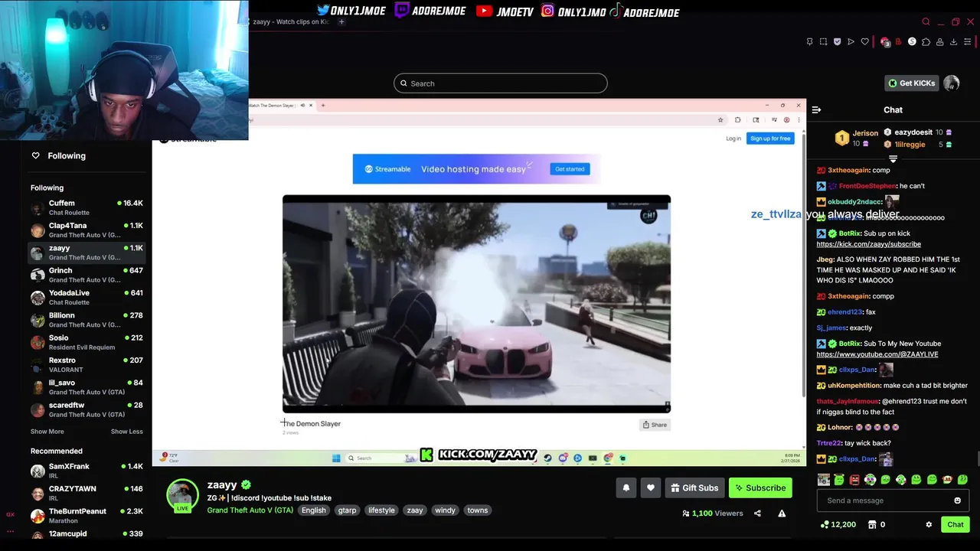
Task: Select the English language tag
Action: click(313, 510)
